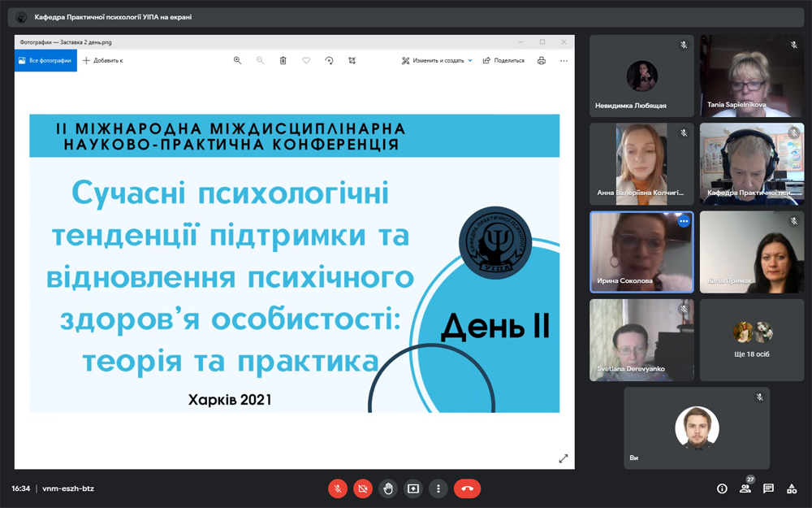Turn on the camera in call controls
The image size is (812, 508).
point(363,488)
